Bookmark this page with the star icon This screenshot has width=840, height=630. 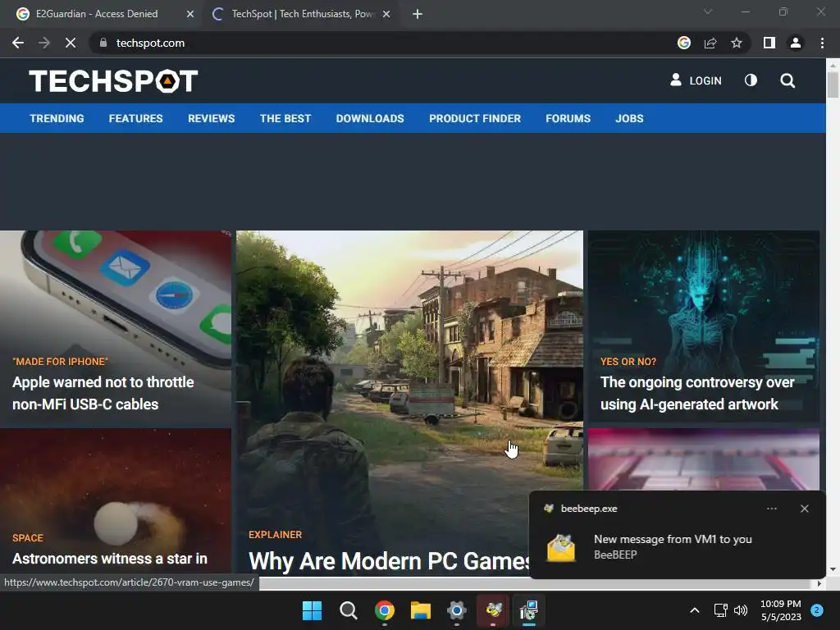737,43
